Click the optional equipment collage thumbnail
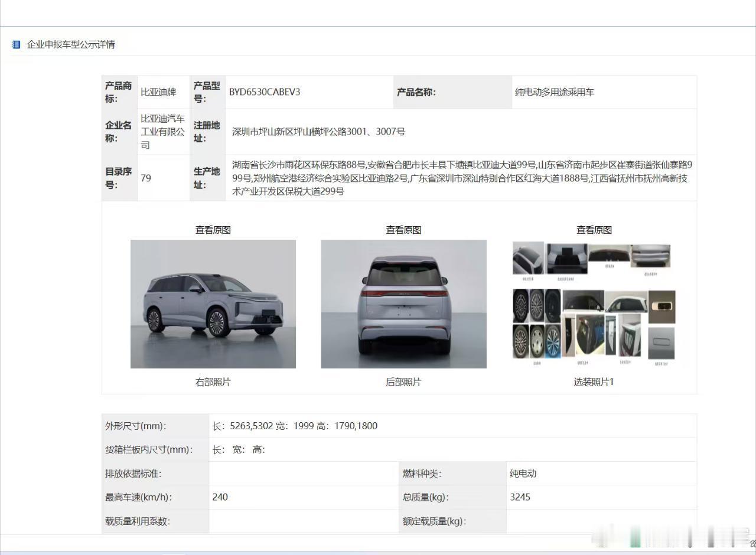Image resolution: width=756 pixels, height=555 pixels. click(x=594, y=304)
